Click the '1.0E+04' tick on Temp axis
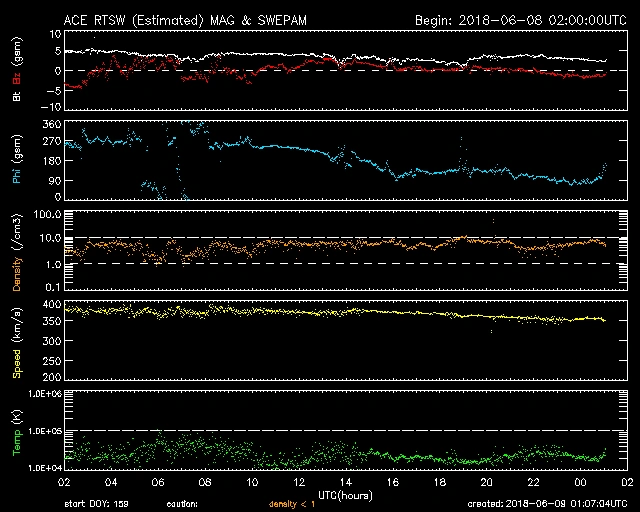Screen dimensions: 640x512 click(45, 467)
